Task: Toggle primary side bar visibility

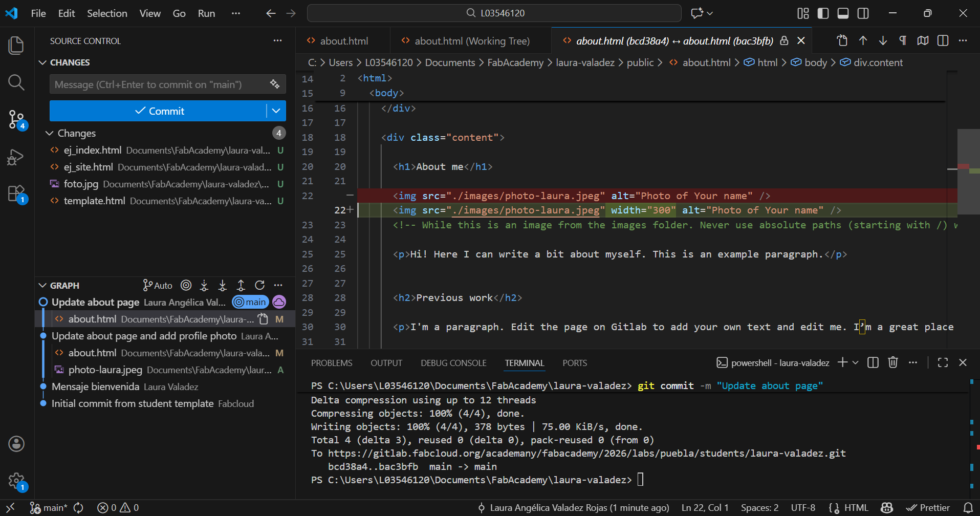Action: (823, 13)
